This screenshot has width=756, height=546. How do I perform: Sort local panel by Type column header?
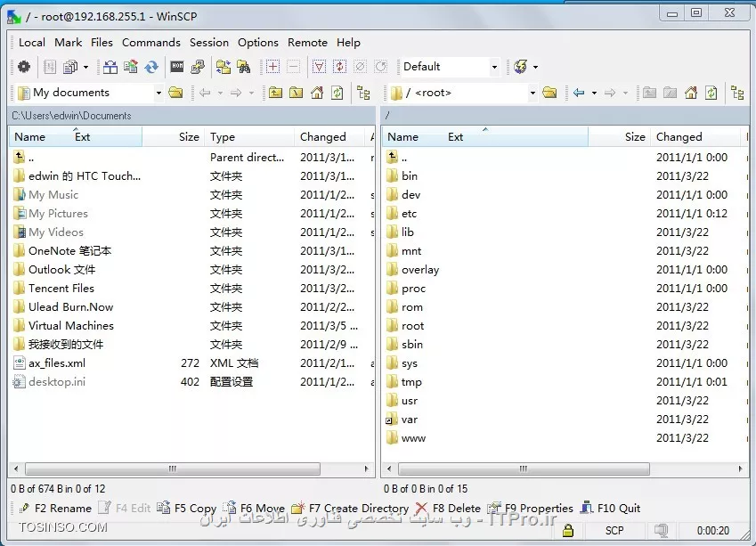point(249,137)
